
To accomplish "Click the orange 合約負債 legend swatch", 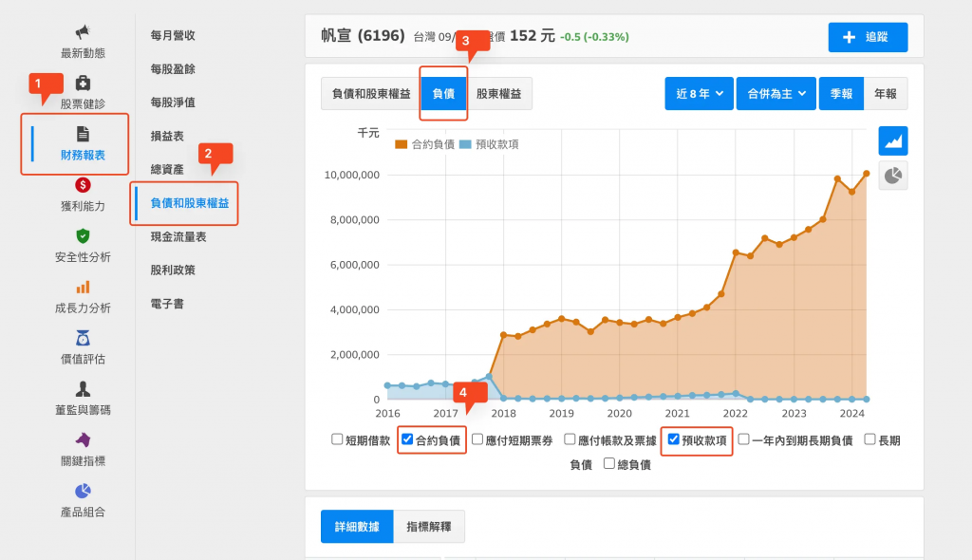I will [x=402, y=144].
